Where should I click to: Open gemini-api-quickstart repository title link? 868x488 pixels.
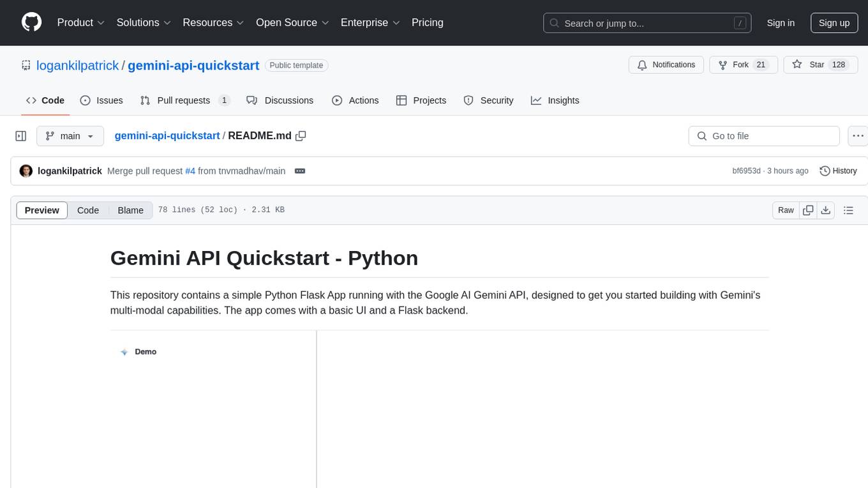click(193, 65)
